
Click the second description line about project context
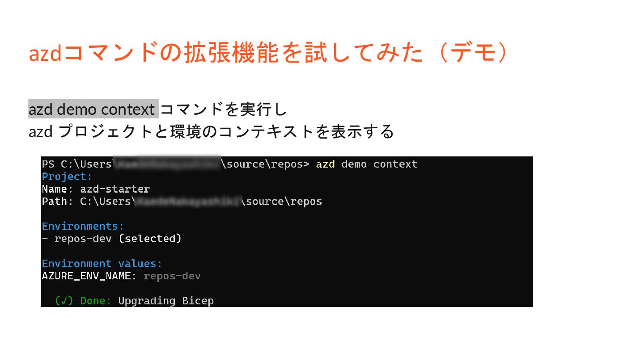[211, 131]
